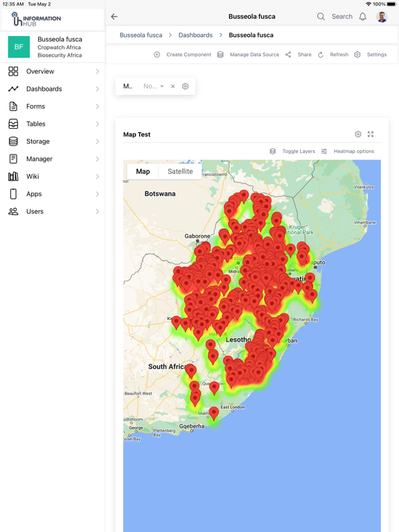Open Map Test component settings gear
The width and height of the screenshot is (399, 532).
358,134
